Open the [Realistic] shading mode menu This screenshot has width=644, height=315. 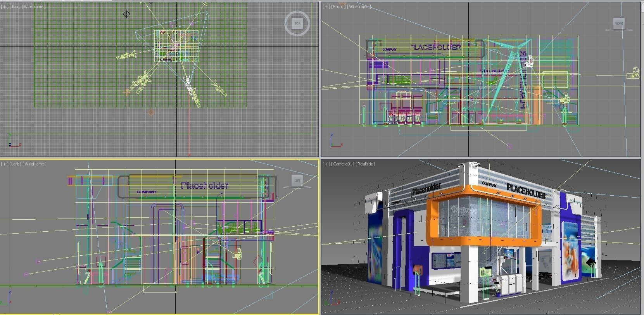tap(366, 164)
